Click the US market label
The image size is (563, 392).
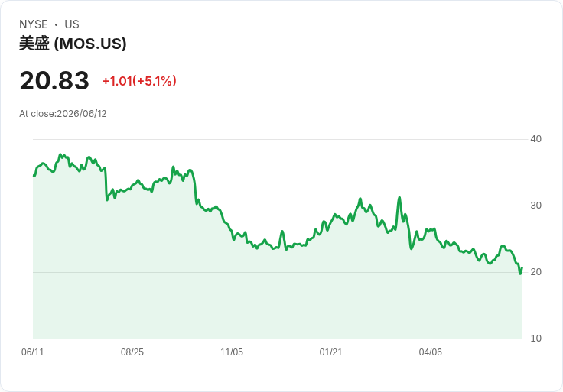pyautogui.click(x=72, y=24)
